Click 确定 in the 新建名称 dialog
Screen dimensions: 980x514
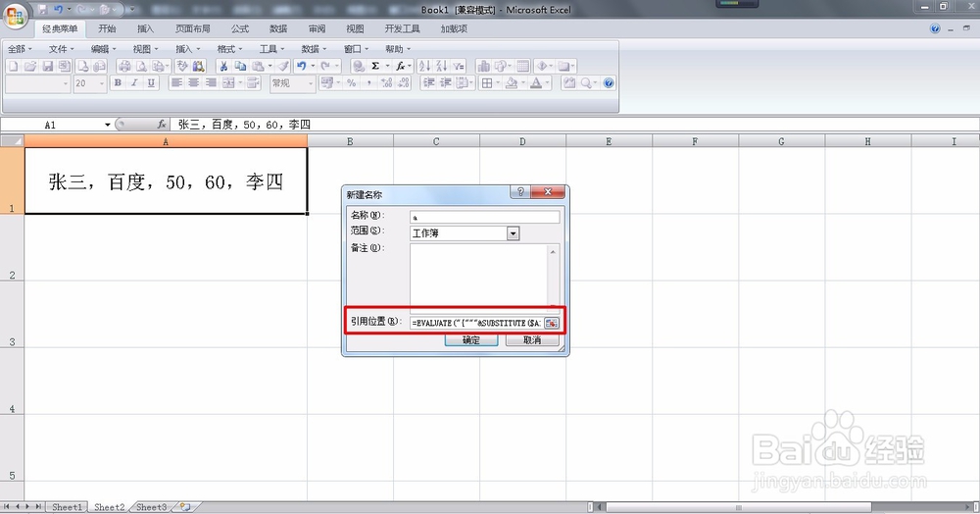tap(471, 340)
